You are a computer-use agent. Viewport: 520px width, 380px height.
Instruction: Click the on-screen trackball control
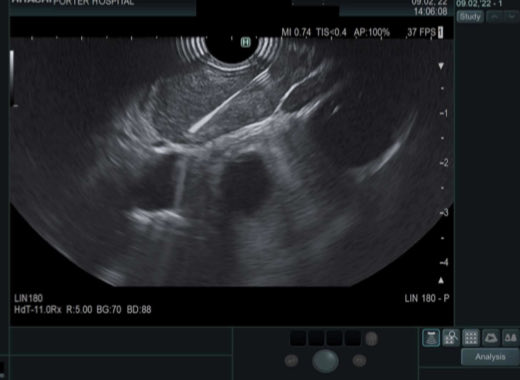tap(325, 361)
